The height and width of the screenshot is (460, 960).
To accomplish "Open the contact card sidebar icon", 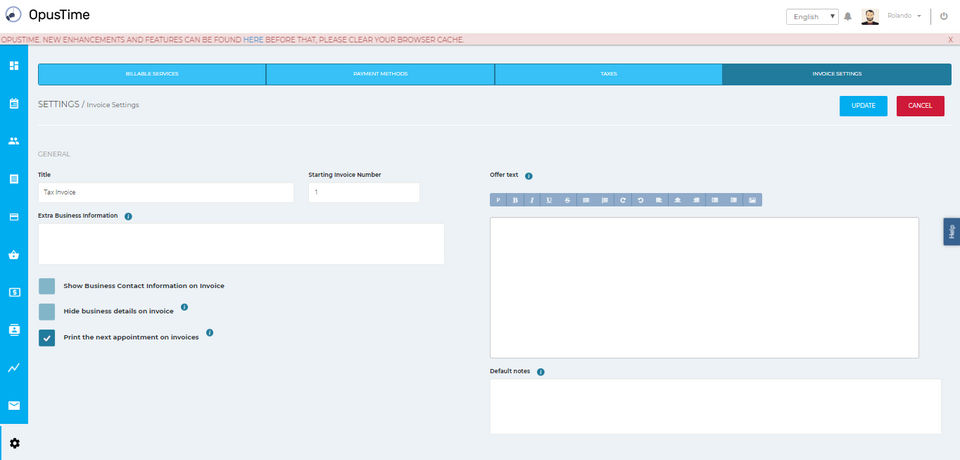I will click(13, 330).
